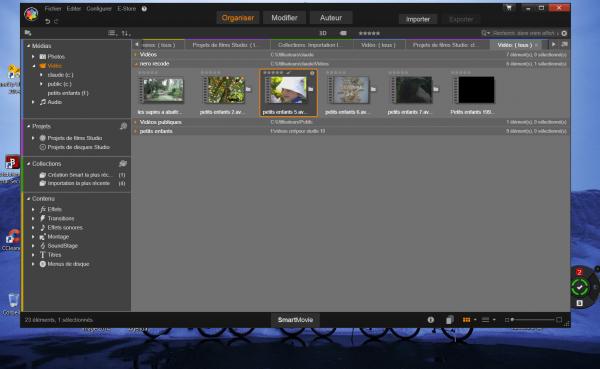Select Importation la plus récente collection
The height and width of the screenshot is (369, 600).
point(79,183)
